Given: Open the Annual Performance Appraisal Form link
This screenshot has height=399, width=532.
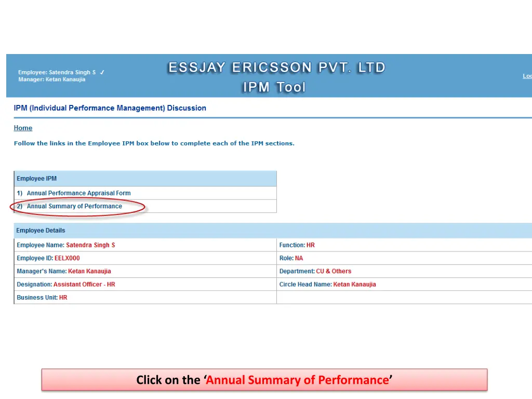Looking at the screenshot, I should 78,193.
